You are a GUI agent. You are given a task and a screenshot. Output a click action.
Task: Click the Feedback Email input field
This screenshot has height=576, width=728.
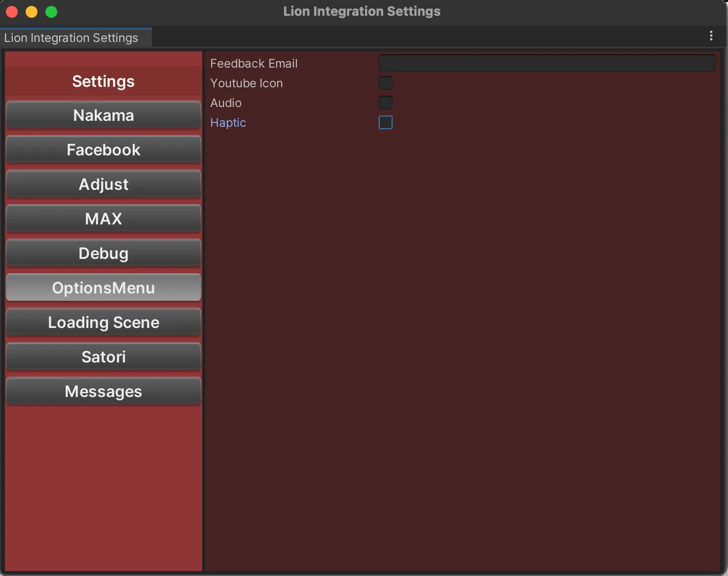coord(547,63)
